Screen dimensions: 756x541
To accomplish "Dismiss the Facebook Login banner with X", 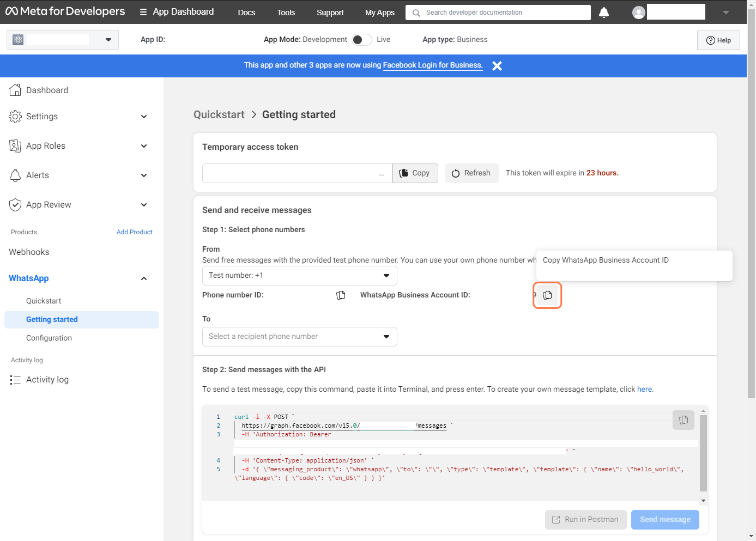I will click(x=497, y=66).
